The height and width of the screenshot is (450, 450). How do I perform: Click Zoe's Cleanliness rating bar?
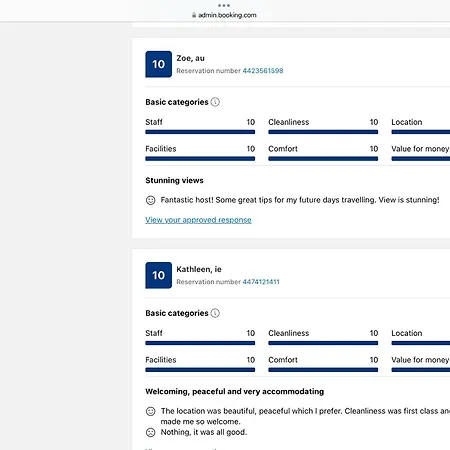[x=323, y=132]
